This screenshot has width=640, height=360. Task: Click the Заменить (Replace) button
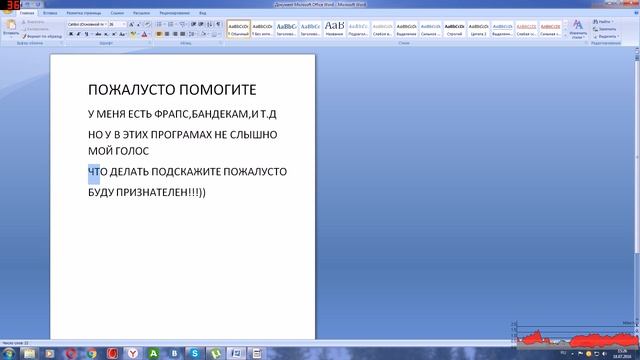pyautogui.click(x=605, y=29)
